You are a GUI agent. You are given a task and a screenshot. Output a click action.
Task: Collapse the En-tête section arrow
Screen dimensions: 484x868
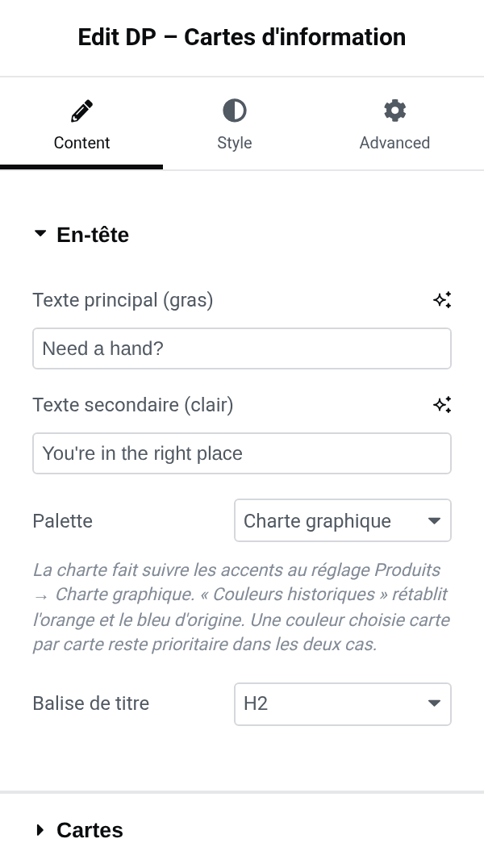40,234
